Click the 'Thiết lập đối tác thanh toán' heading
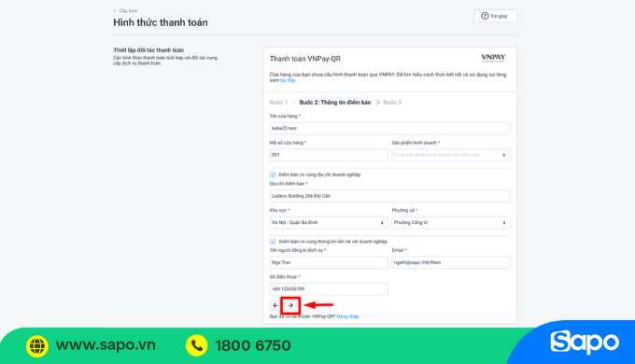 coord(148,50)
